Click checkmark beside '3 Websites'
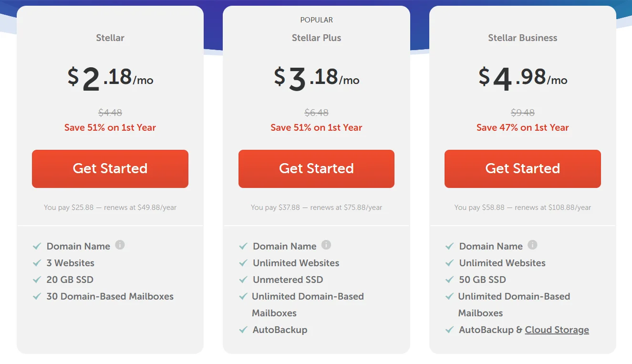This screenshot has width=632, height=364. tap(37, 263)
